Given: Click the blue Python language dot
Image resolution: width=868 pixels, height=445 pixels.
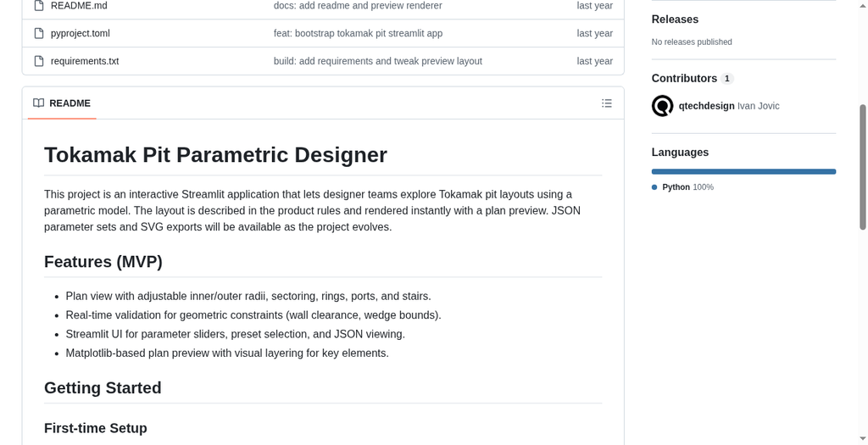Looking at the screenshot, I should [x=654, y=187].
